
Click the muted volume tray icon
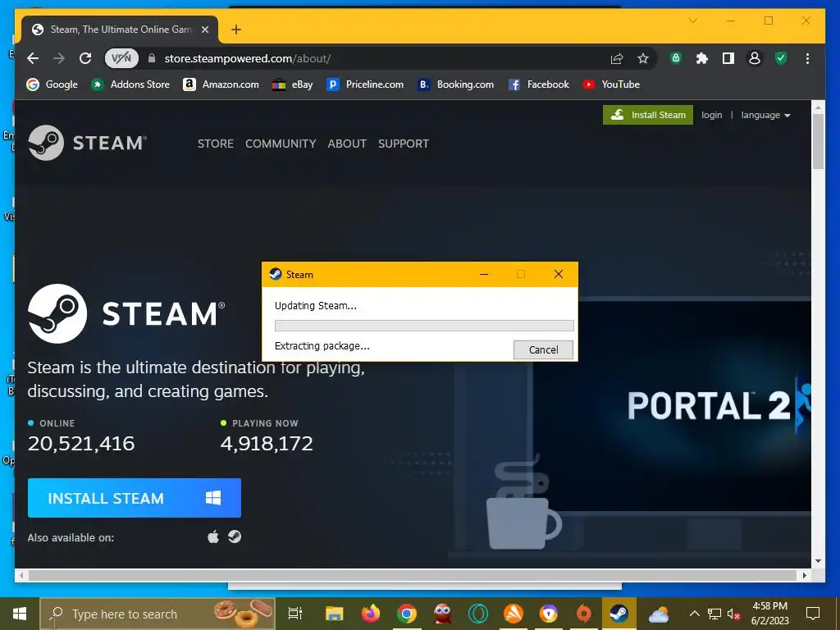pos(733,614)
